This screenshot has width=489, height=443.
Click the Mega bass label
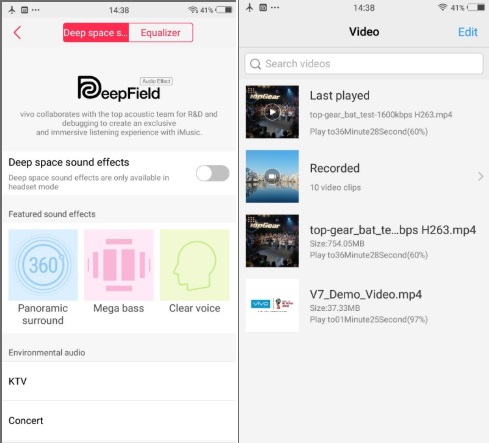pyautogui.click(x=119, y=308)
